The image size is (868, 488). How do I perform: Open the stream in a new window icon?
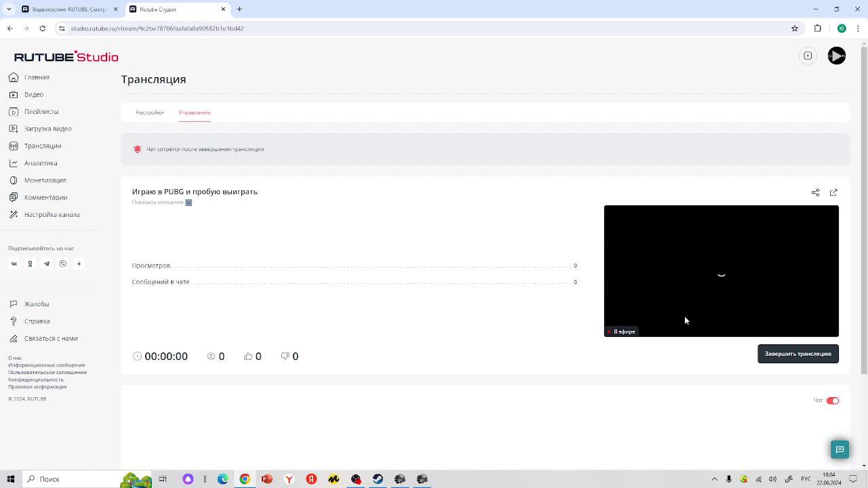click(x=833, y=192)
